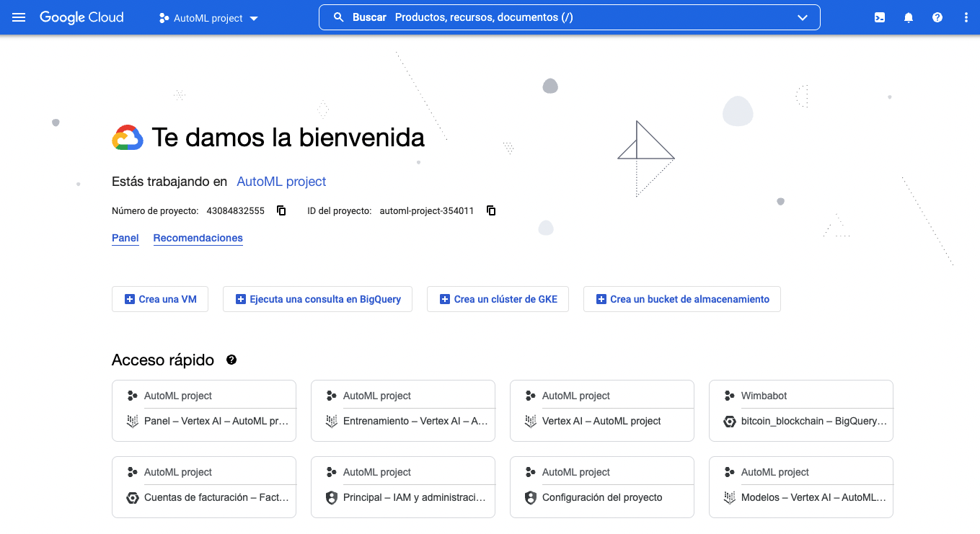980x534 pixels.
Task: Click the BigQuery icon on bitcoin_blockchain card
Action: (x=729, y=422)
